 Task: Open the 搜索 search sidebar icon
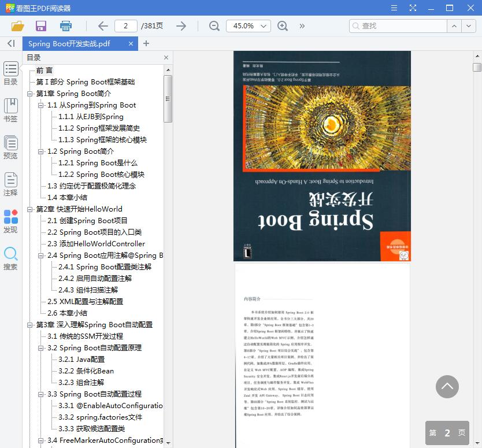[11, 258]
